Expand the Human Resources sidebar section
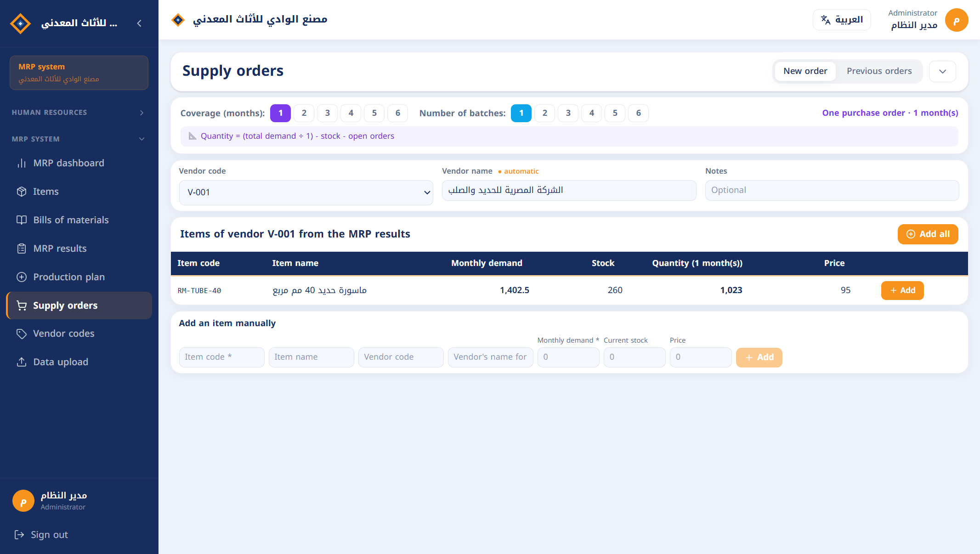Screen dimensions: 980x554 [x=79, y=113]
